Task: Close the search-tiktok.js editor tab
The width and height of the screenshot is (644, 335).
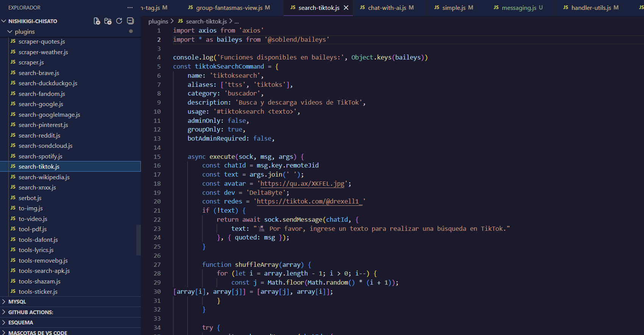Action: (346, 8)
